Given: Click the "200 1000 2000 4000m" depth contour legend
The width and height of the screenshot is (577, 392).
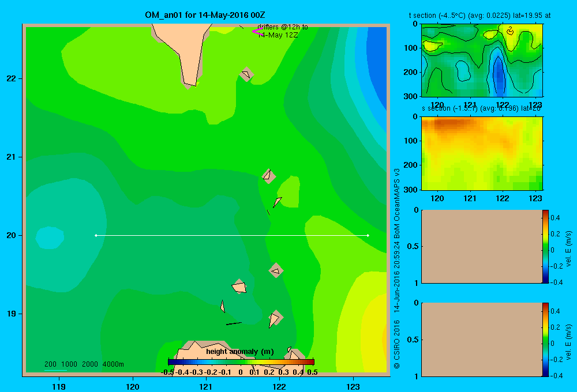Looking at the screenshot, I should [x=84, y=364].
